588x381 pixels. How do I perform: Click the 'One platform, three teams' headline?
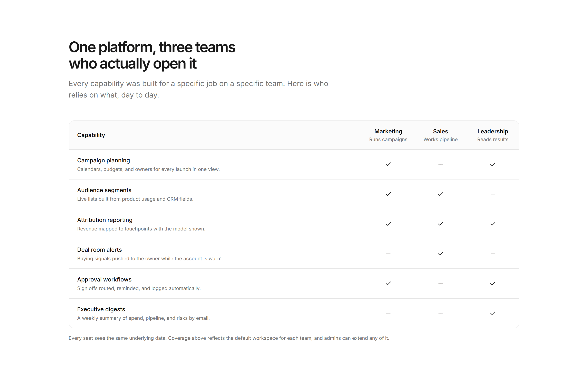point(152,55)
